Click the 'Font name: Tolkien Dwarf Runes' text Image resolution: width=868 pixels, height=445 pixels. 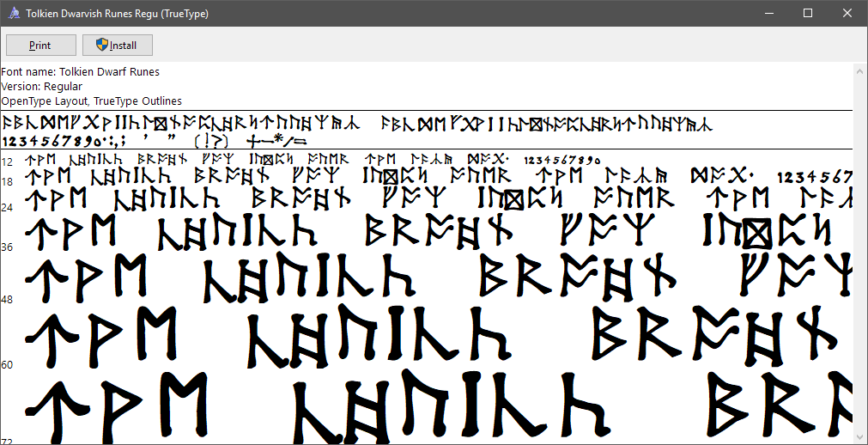80,71
